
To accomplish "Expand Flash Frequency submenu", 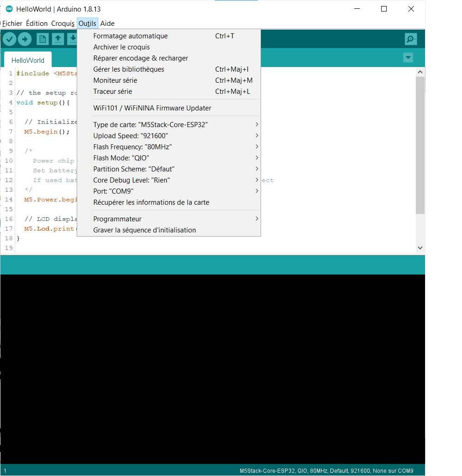I will click(169, 146).
